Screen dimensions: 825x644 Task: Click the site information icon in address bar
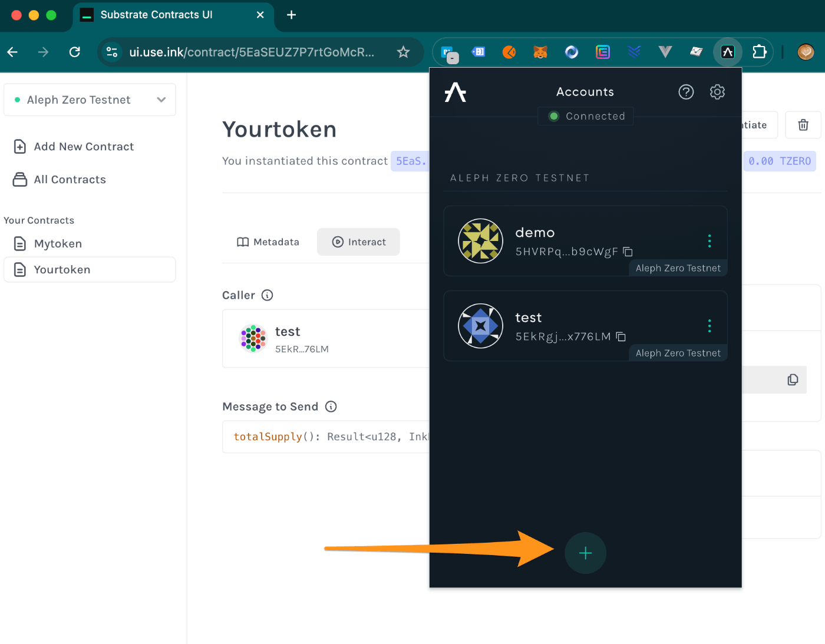point(112,52)
